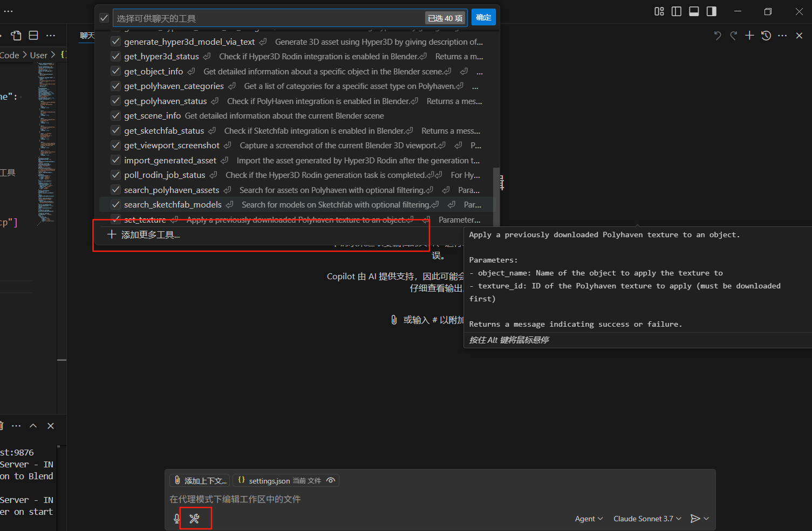Click attach paperclip icon in chat welcome text
This screenshot has width=812, height=531.
394,320
